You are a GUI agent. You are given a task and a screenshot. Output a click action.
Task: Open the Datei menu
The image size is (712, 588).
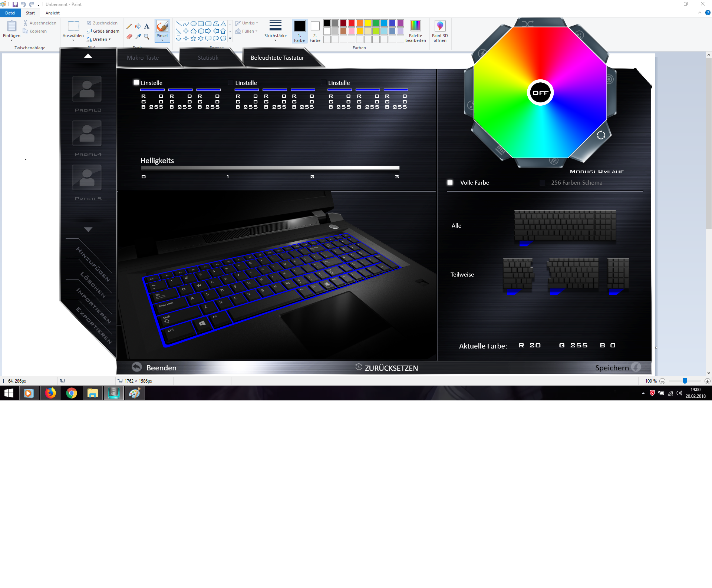tap(10, 13)
